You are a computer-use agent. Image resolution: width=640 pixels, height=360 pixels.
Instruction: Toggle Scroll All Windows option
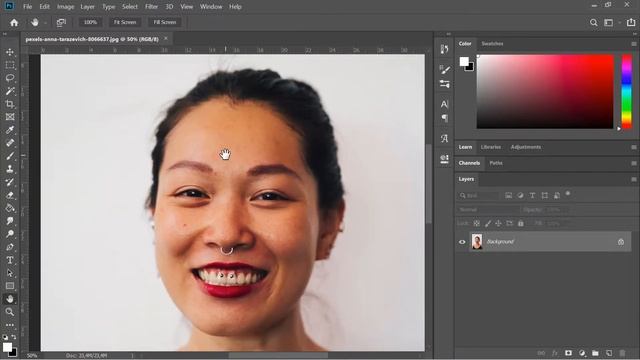[x=61, y=22]
